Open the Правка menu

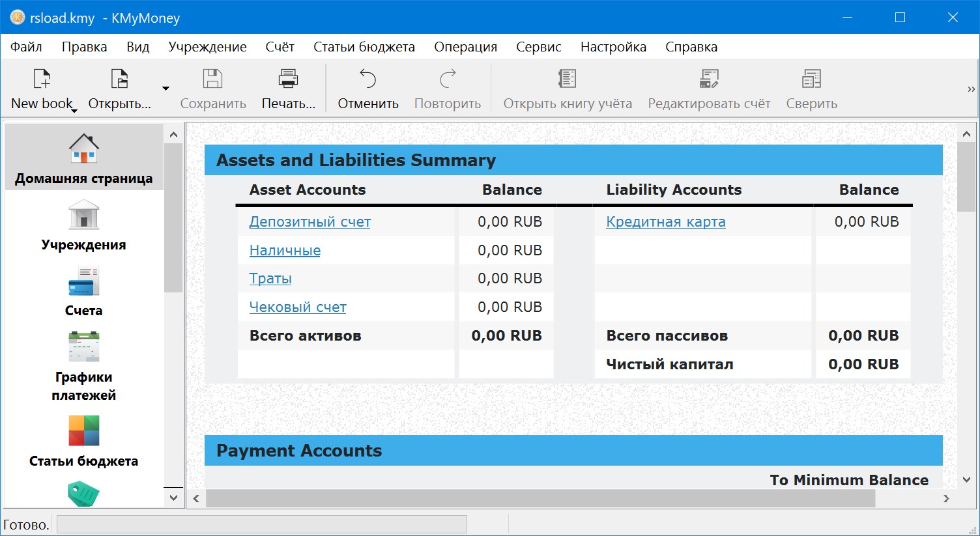pyautogui.click(x=84, y=47)
